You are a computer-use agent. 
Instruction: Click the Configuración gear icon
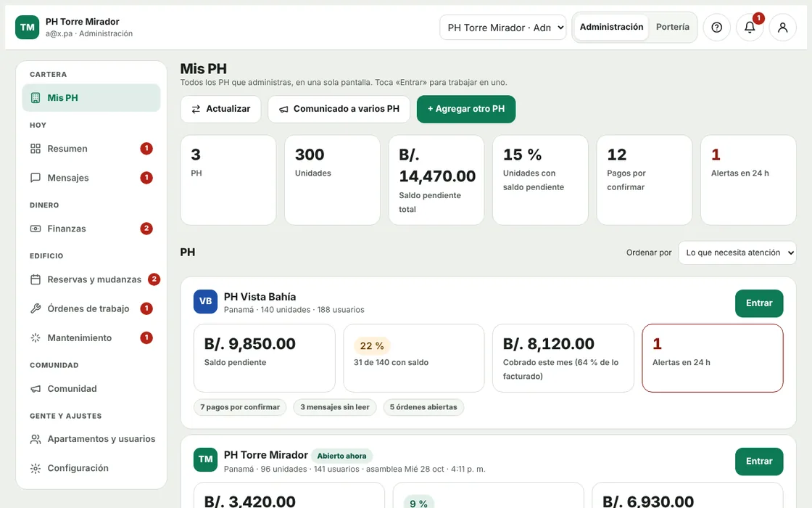click(x=36, y=468)
